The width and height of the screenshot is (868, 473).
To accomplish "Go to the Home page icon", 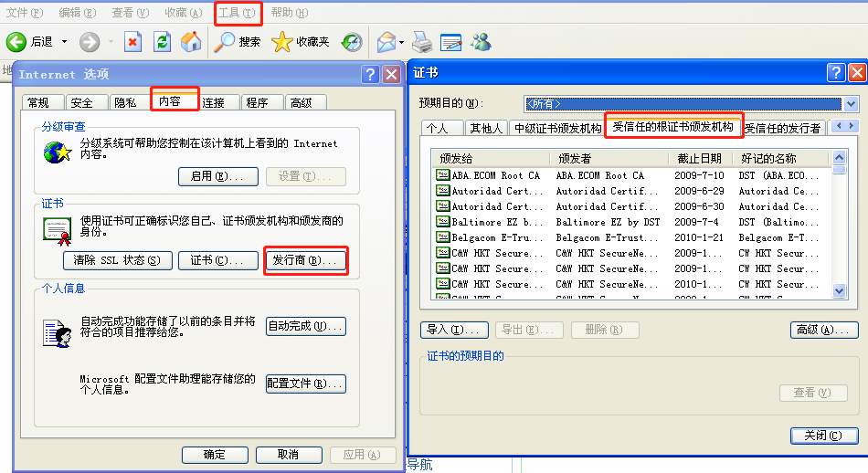I will point(191,42).
